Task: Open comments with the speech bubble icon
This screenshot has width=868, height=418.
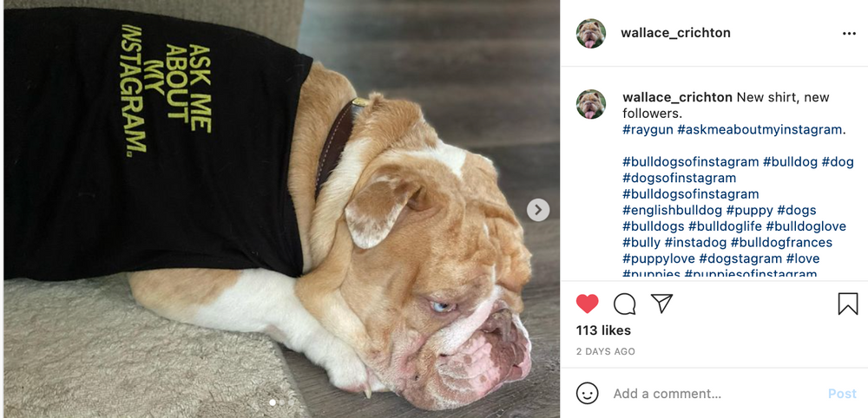Action: tap(625, 304)
